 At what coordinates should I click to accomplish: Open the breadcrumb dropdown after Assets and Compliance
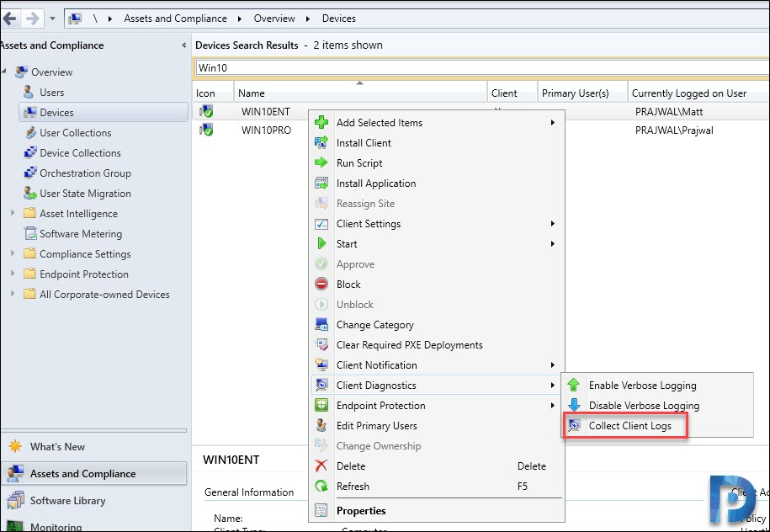point(240,19)
